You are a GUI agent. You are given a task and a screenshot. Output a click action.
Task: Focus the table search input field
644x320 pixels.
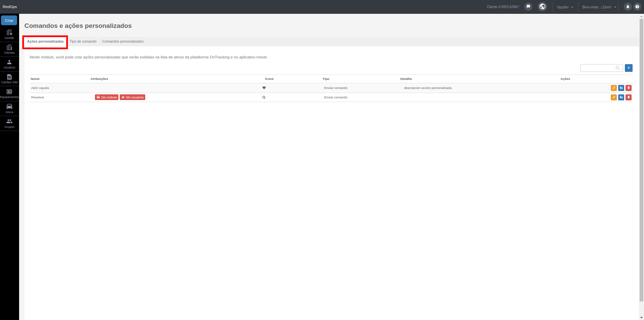coord(601,68)
